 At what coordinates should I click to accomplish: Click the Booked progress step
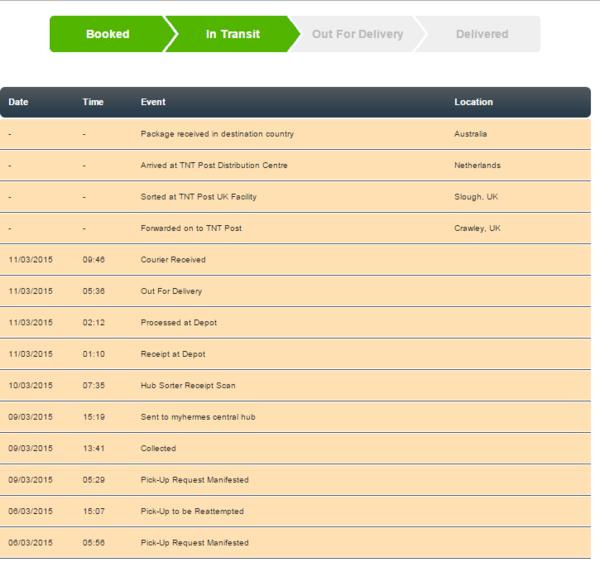107,34
